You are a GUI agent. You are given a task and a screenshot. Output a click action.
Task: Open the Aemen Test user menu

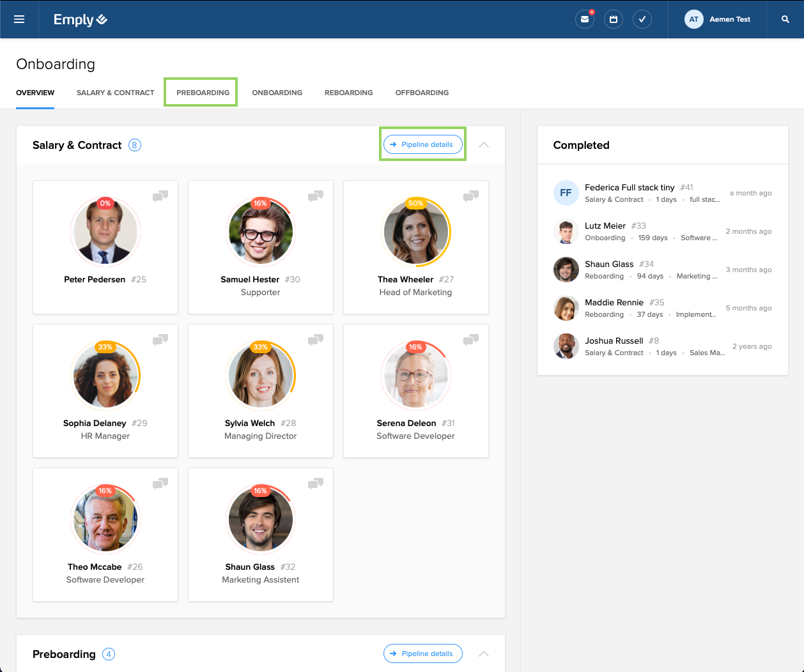click(717, 19)
